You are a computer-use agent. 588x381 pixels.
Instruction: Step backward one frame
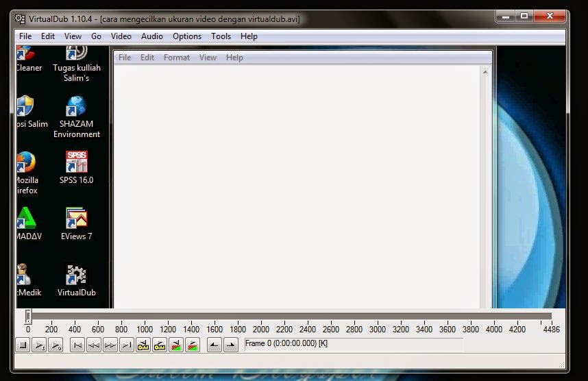94,345
